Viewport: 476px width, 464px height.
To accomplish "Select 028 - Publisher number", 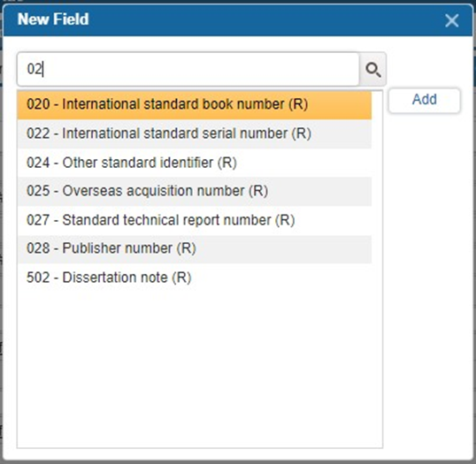I will 195,249.
